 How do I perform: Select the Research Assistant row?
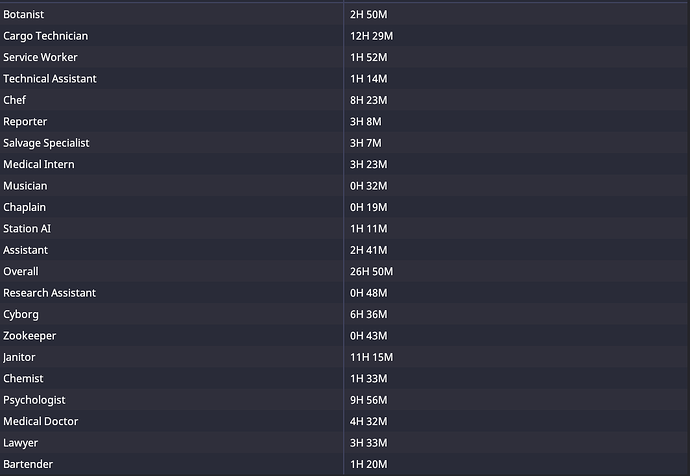click(x=50, y=293)
